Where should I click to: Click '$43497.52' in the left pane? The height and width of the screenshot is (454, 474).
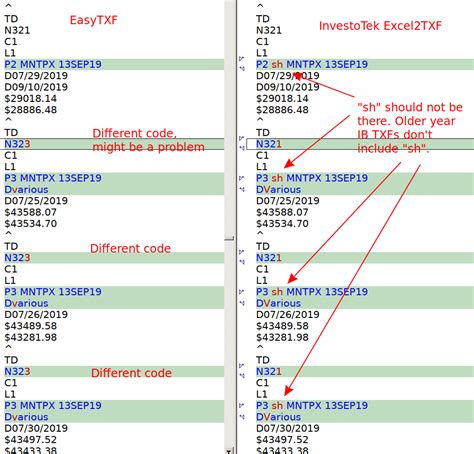(30, 440)
